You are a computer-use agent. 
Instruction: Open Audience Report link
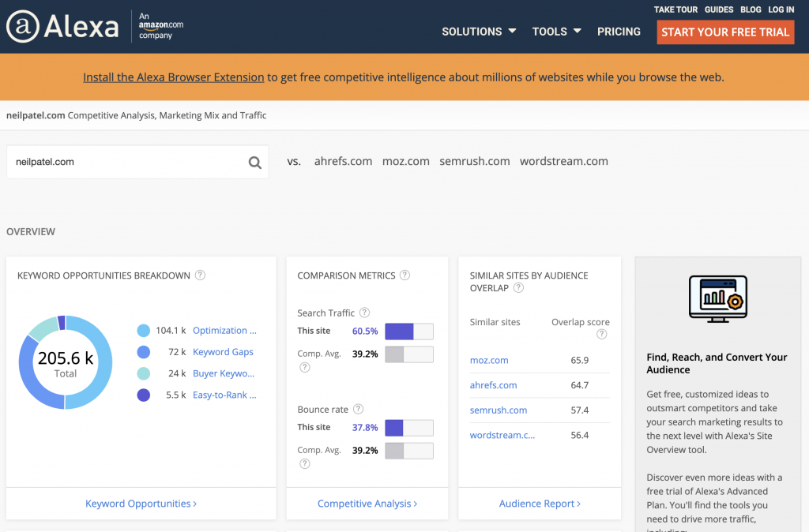point(540,504)
